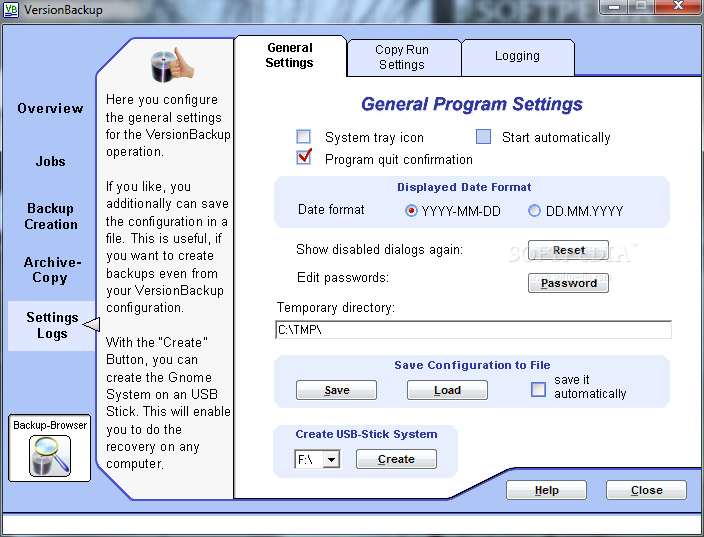Go to the Overview section

click(x=50, y=108)
